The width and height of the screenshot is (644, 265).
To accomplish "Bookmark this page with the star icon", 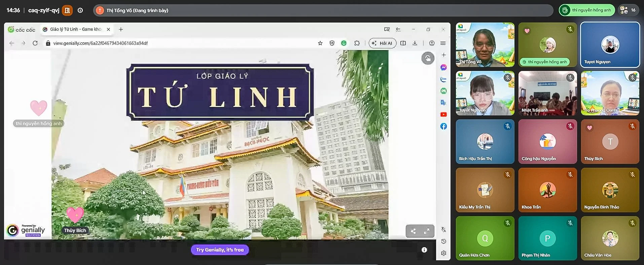I will click(x=320, y=43).
